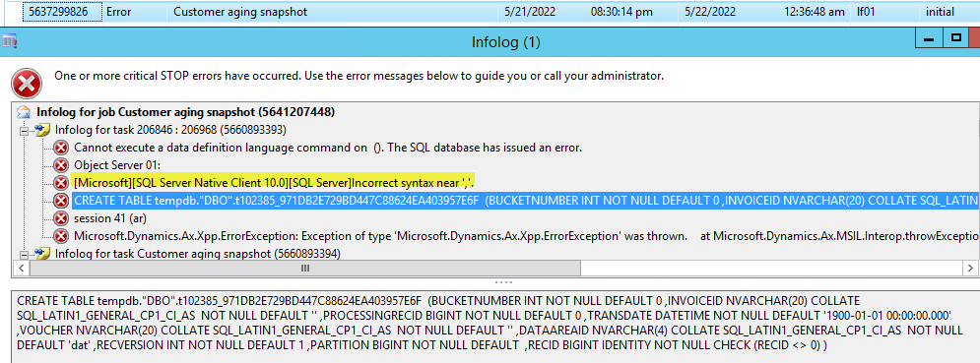Click the error icon beside Cannot execute a data definition
The image size is (980, 363).
(x=61, y=148)
